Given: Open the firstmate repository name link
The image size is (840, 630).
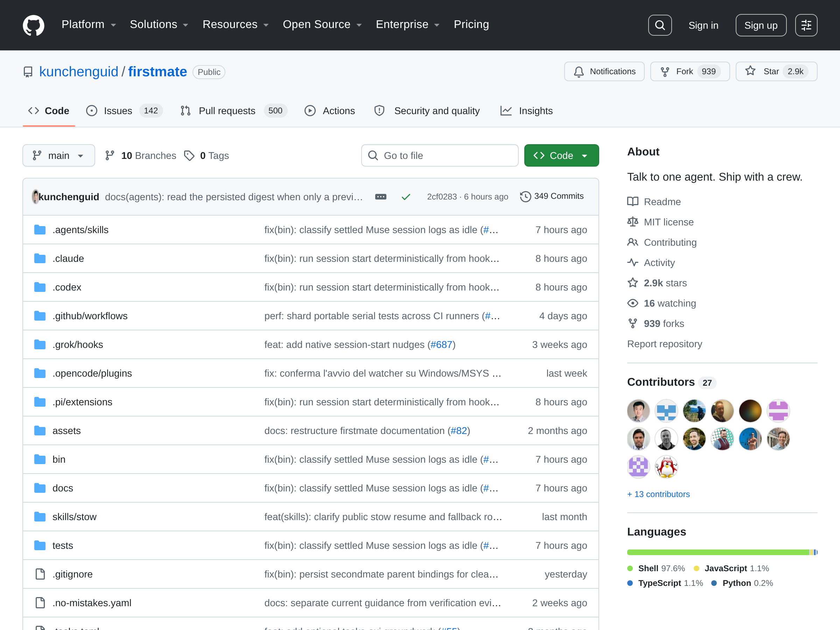Looking at the screenshot, I should click(157, 72).
